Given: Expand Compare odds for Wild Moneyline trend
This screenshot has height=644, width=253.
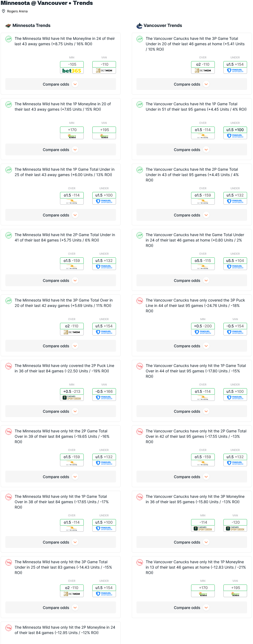Looking at the screenshot, I should coord(61,84).
